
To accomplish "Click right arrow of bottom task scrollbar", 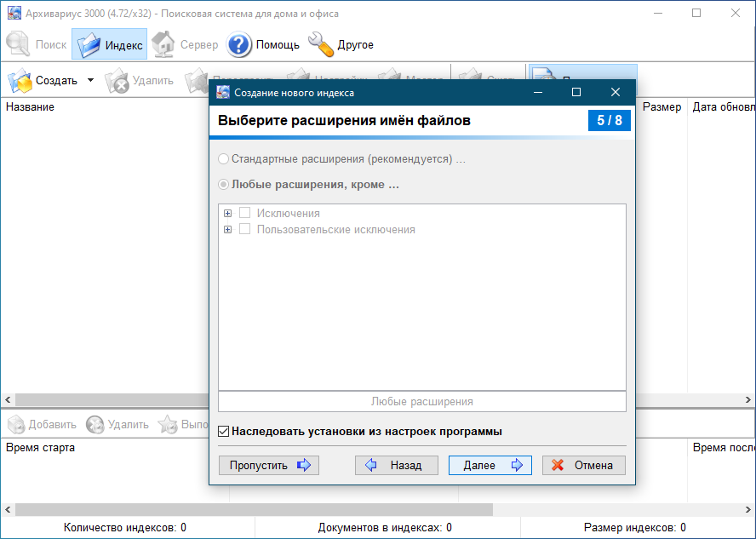I will pyautogui.click(x=748, y=509).
